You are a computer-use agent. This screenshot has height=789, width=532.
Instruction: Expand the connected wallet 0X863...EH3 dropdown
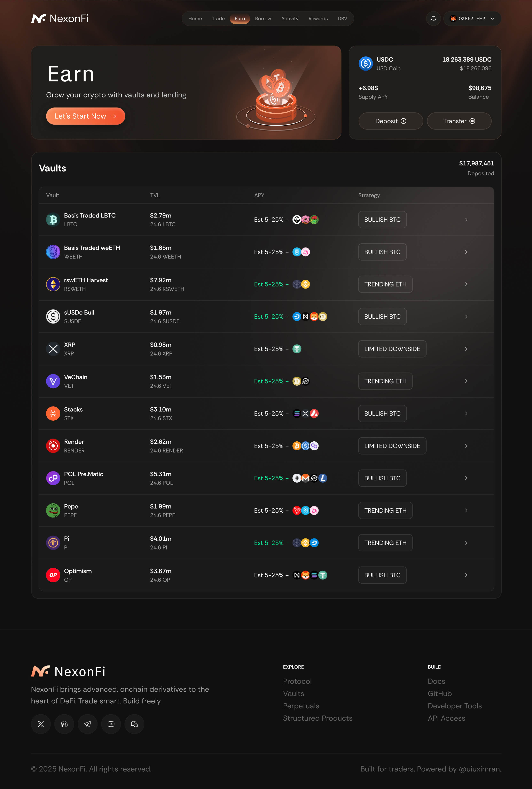[492, 19]
